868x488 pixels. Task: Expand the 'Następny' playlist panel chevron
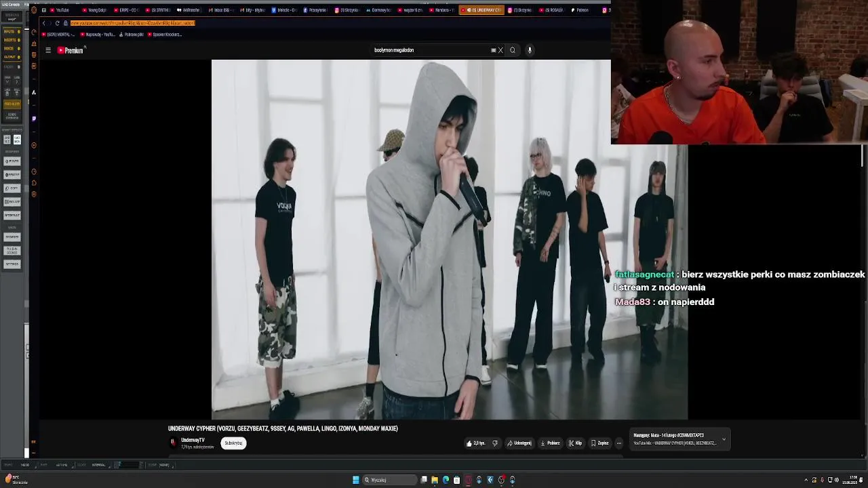724,439
